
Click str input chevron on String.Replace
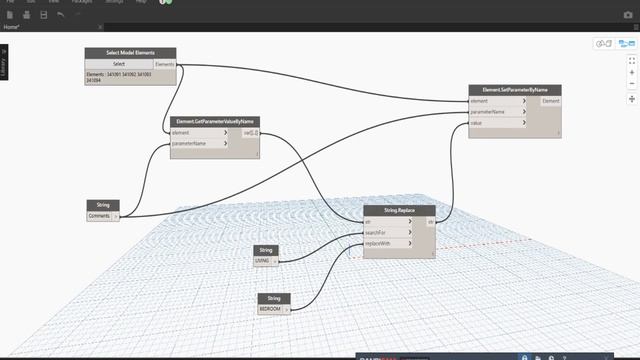(x=410, y=221)
